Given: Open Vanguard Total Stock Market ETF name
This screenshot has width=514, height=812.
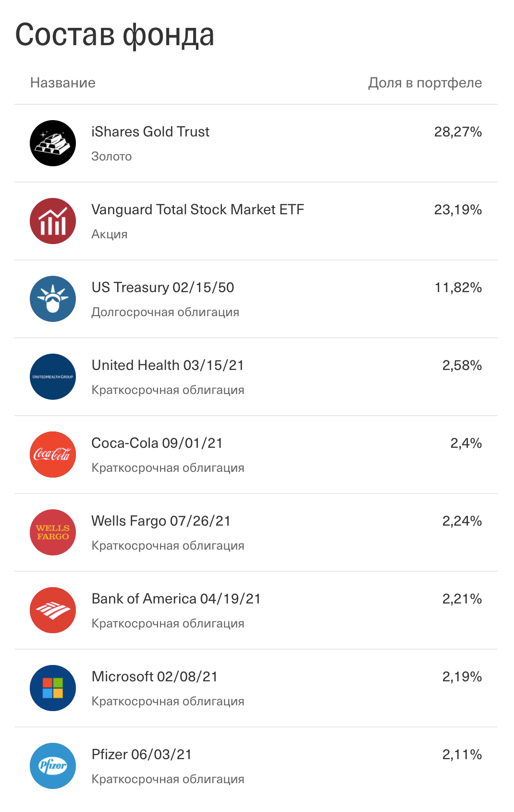Looking at the screenshot, I should click(197, 209).
